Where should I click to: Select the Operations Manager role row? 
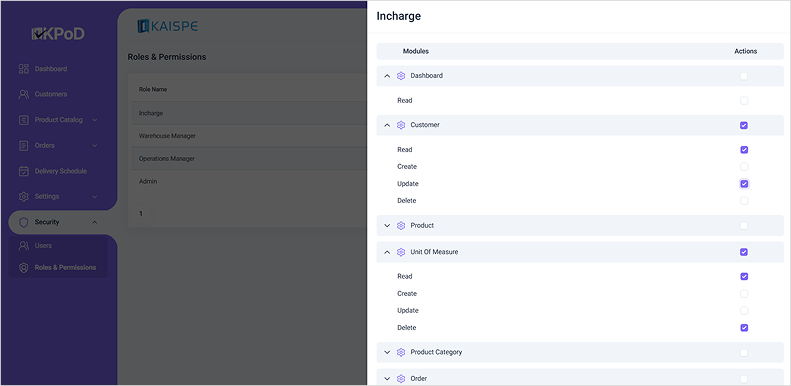pyautogui.click(x=248, y=159)
